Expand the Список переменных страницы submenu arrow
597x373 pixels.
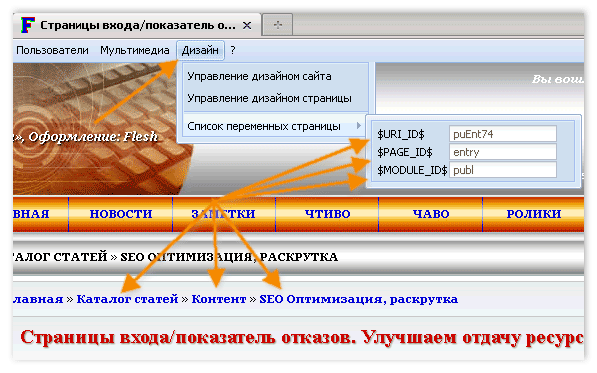358,125
